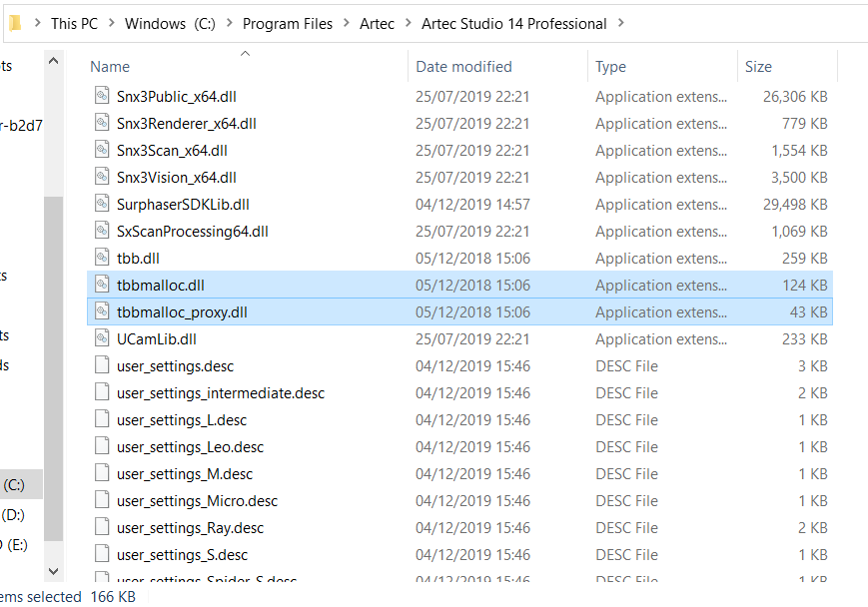Image resolution: width=868 pixels, height=607 pixels.
Task: Select the Snx3Public_x64.dll file name
Action: point(177,96)
